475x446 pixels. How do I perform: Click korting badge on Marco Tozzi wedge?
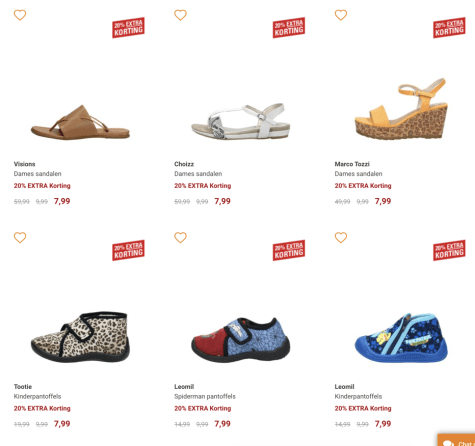click(449, 28)
